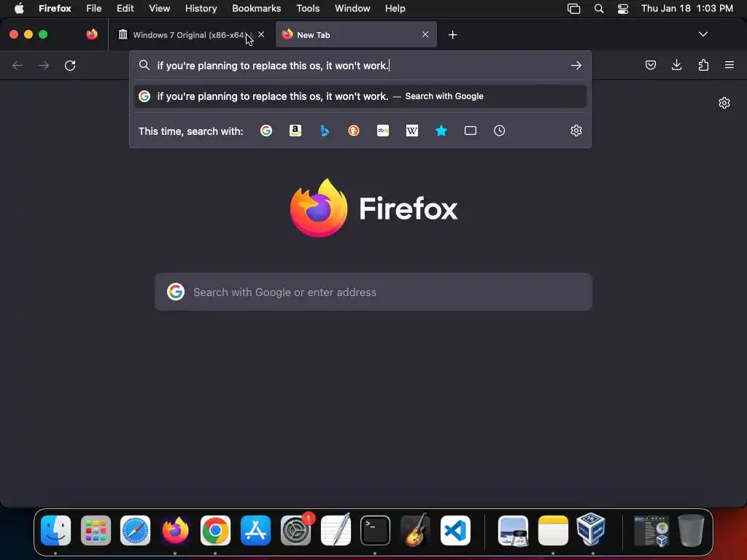
Task: Open the Downloads panel
Action: pos(676,65)
